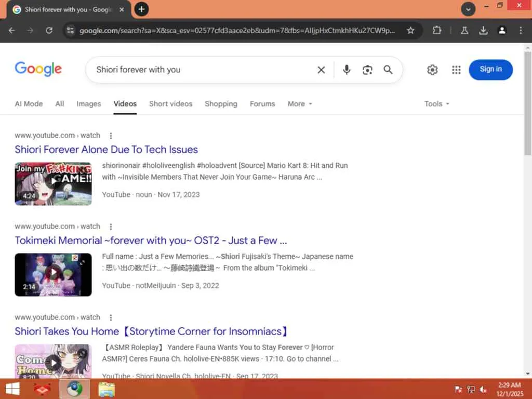Viewport: 532px width, 399px height.
Task: Switch to the Images tab
Action: pos(88,104)
